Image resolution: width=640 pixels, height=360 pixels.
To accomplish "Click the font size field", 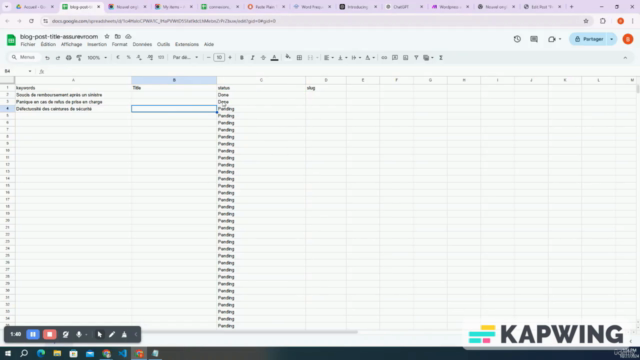I will coord(219,58).
